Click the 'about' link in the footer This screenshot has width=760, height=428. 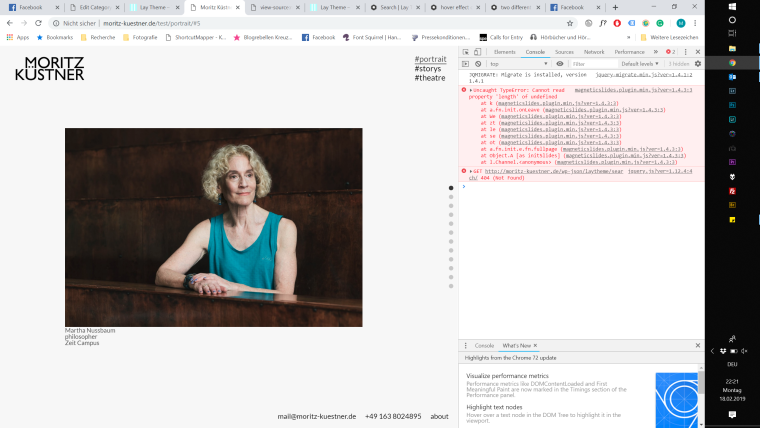click(x=439, y=416)
